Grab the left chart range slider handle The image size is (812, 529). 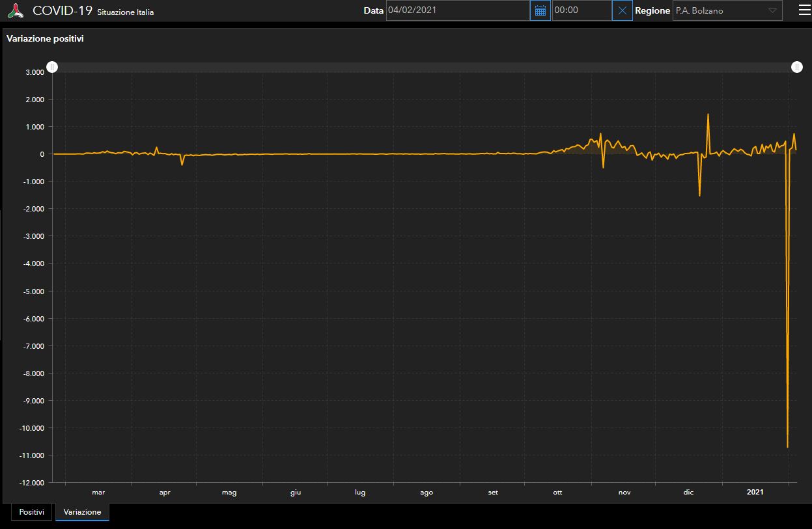coord(52,67)
